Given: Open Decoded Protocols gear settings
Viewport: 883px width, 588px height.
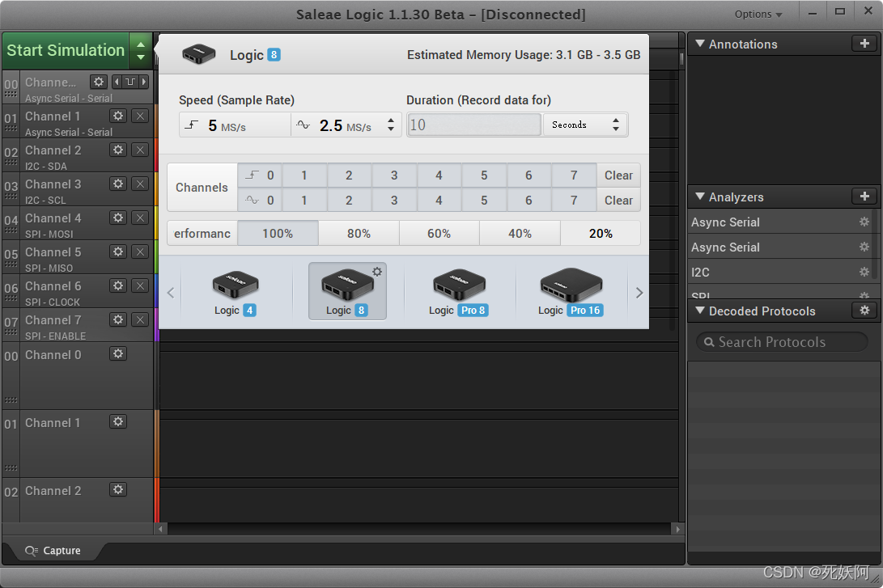Looking at the screenshot, I should [x=864, y=311].
